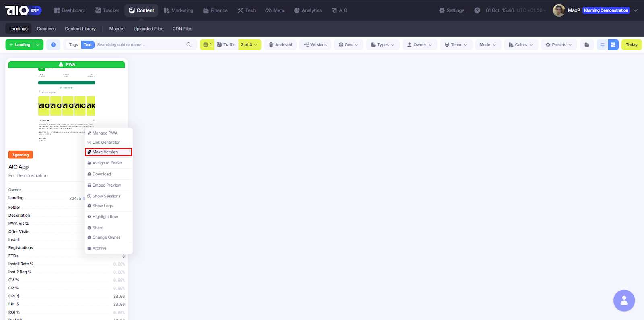Click the search magnifier icon
Image resolution: width=644 pixels, height=320 pixels.
point(189,45)
